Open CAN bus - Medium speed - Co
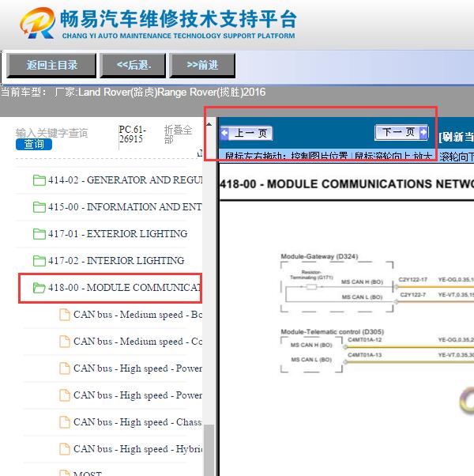The width and height of the screenshot is (474, 476). 137,342
